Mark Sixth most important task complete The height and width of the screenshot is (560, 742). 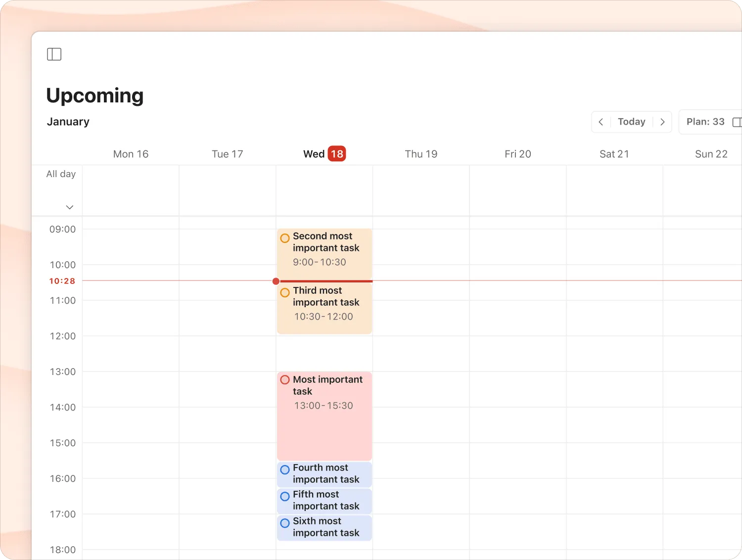tap(285, 523)
